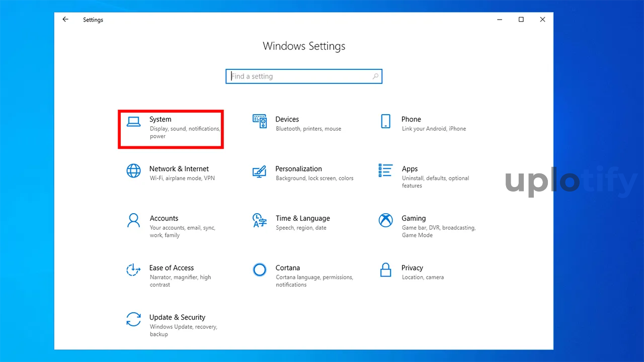Click the Windows Settings page title
Screen dimensions: 644x362
click(x=304, y=46)
